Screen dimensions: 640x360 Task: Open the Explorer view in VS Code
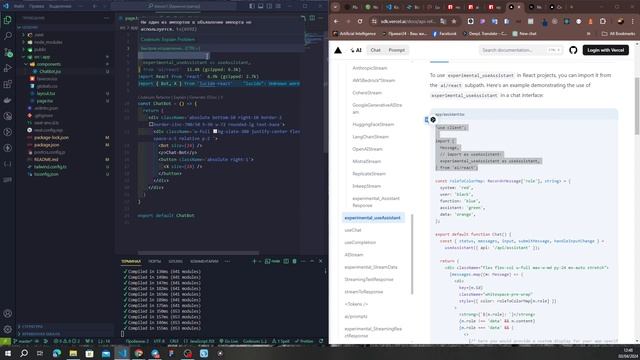click(7, 20)
